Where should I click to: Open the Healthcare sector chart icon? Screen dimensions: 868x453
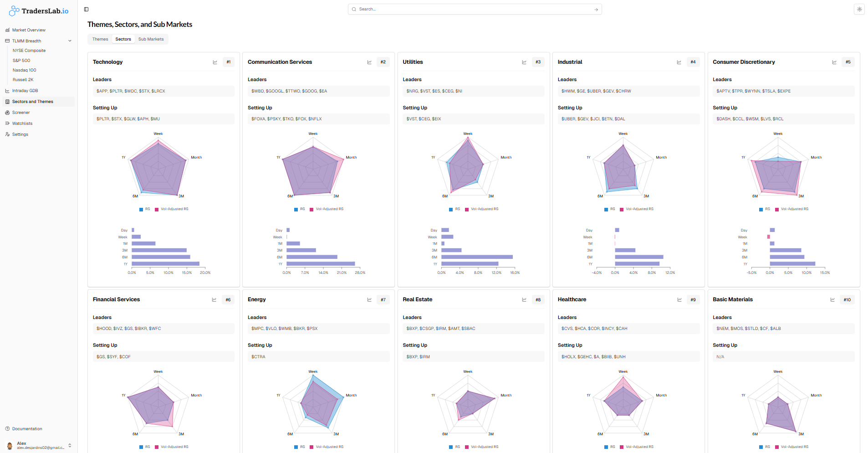pos(679,300)
